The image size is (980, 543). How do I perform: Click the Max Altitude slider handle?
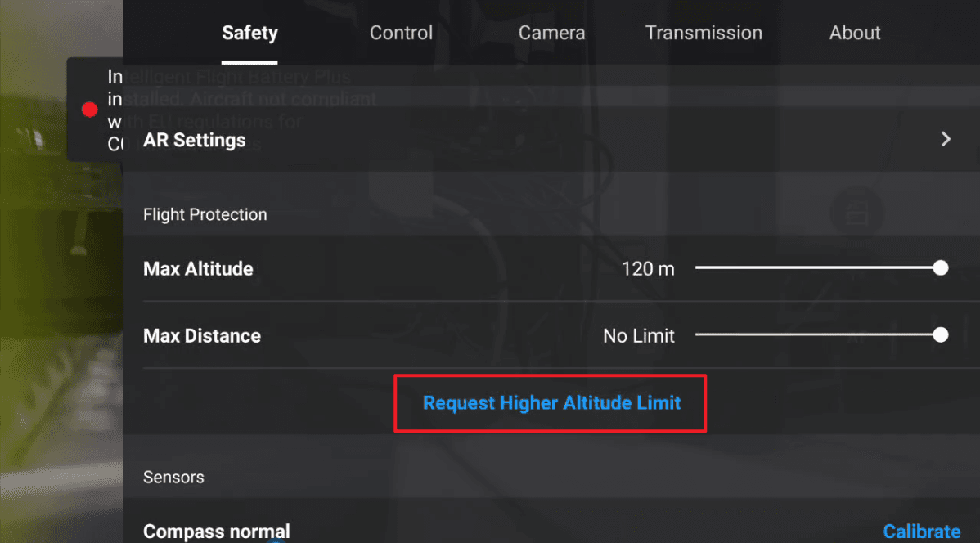941,268
